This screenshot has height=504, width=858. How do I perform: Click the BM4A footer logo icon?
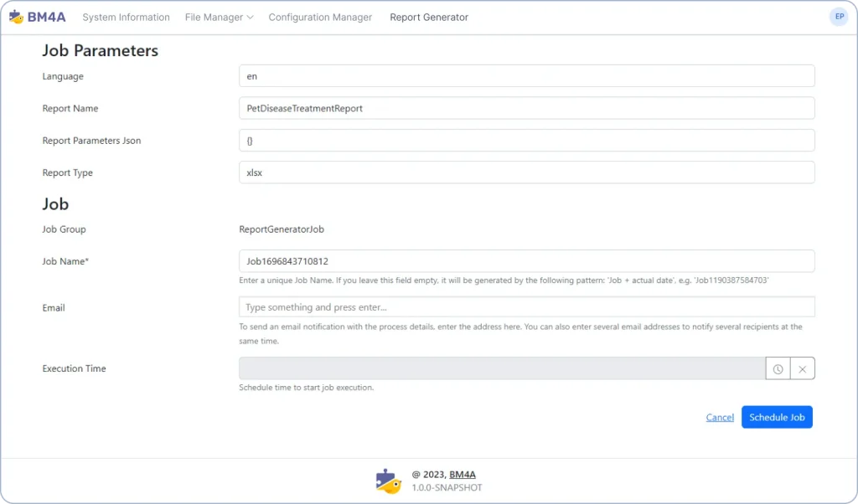(x=389, y=481)
